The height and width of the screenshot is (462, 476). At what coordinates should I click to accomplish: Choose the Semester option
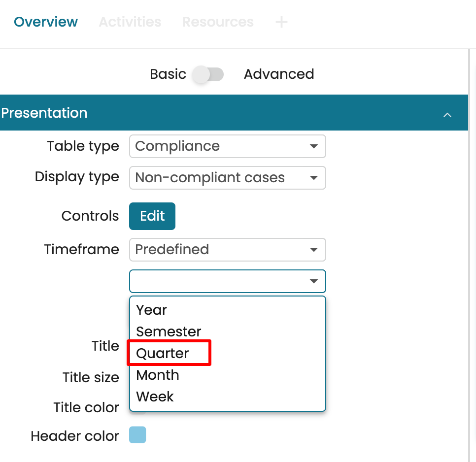point(169,332)
